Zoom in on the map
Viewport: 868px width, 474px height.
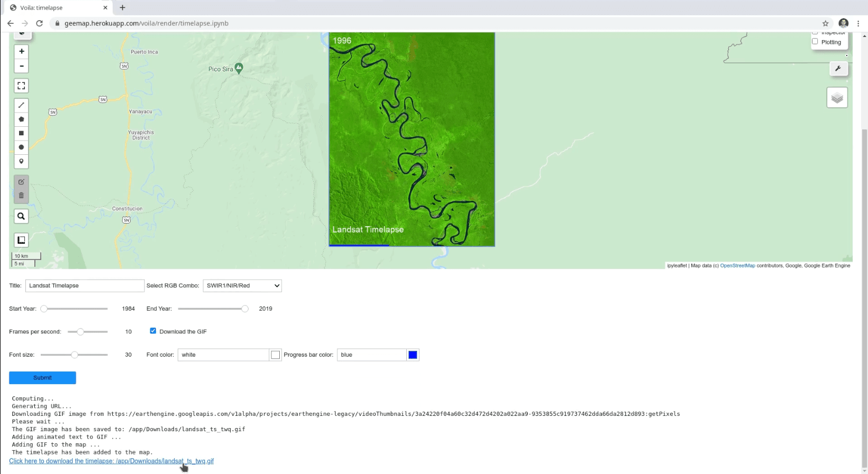click(21, 51)
